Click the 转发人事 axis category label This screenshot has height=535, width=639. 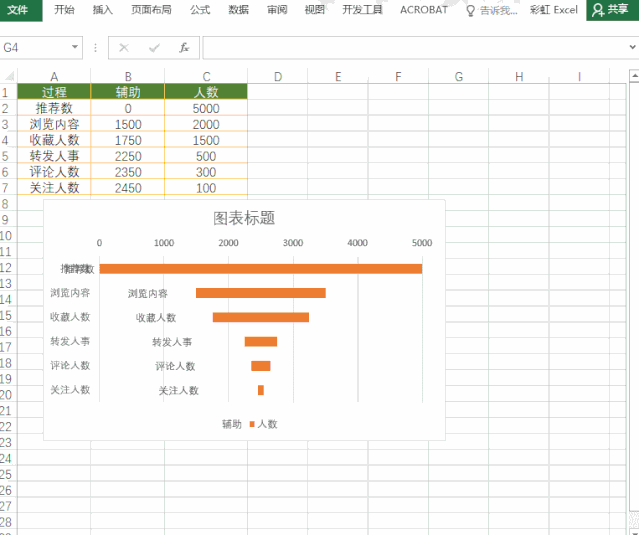coord(70,341)
